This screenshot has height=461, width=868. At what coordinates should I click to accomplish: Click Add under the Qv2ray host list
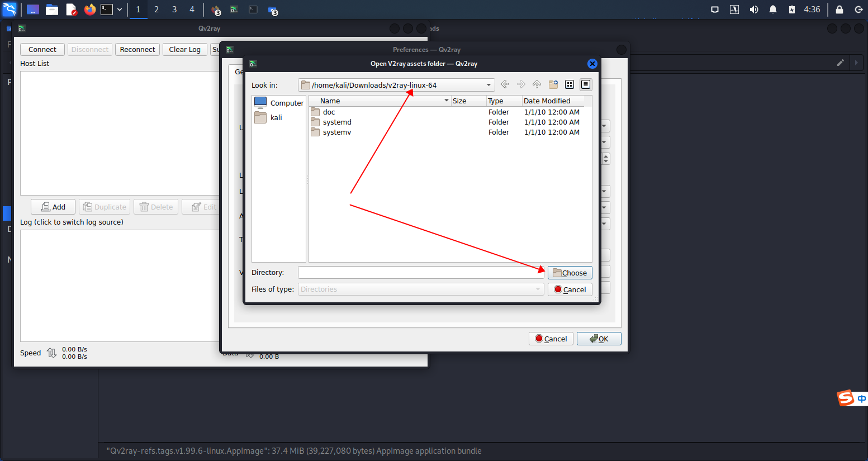pyautogui.click(x=53, y=207)
